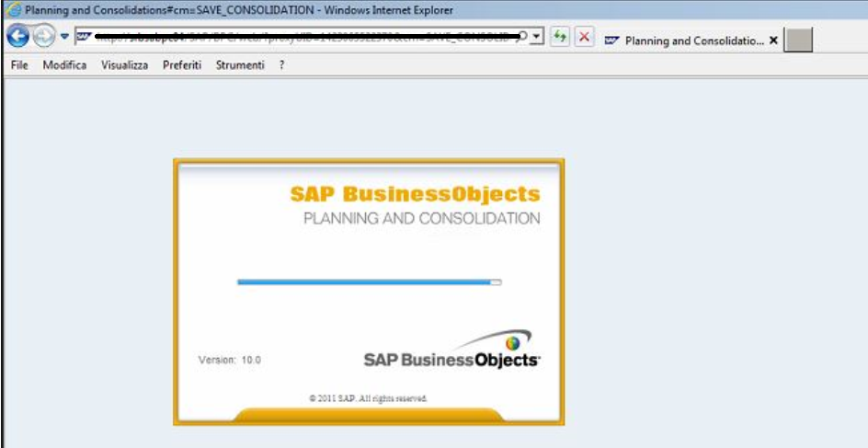868x448 pixels.
Task: Click the search magnifier in address bar
Action: 522,37
